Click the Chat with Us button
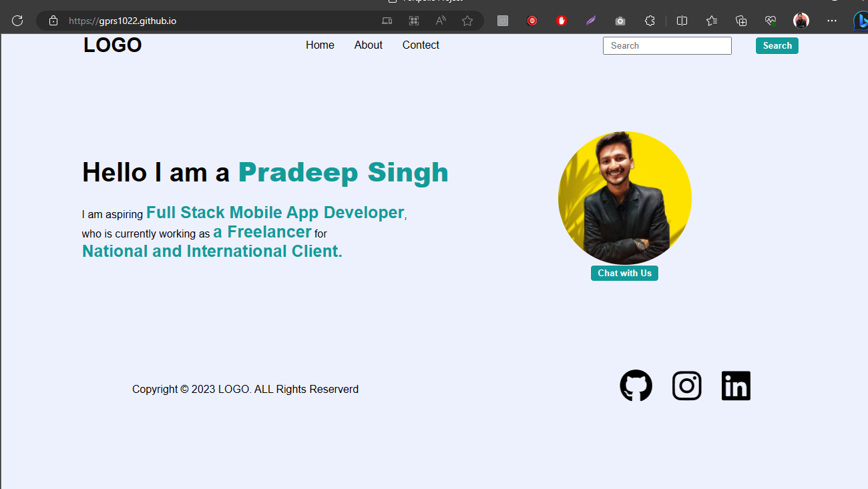Viewport: 868px width, 489px height. [x=624, y=273]
